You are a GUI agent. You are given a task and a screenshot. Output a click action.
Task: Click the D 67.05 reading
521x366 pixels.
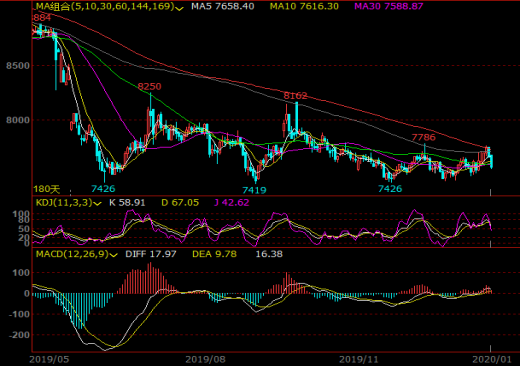tap(180, 203)
